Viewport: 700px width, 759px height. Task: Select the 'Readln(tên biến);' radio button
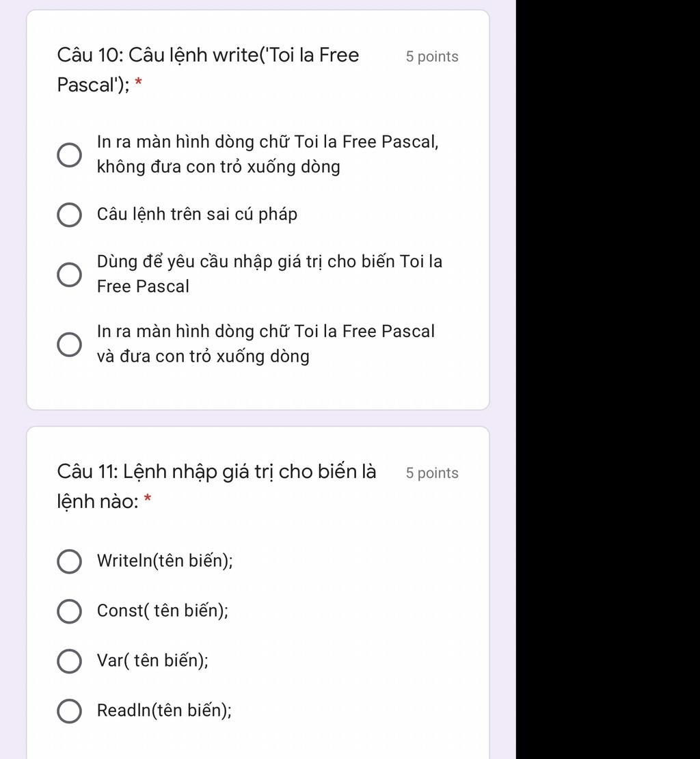click(x=68, y=711)
